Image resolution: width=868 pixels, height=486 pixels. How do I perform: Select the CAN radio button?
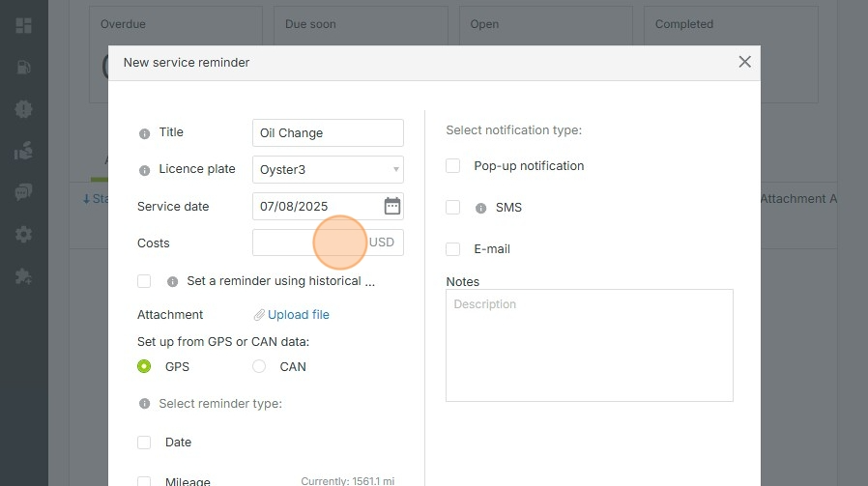coord(259,366)
